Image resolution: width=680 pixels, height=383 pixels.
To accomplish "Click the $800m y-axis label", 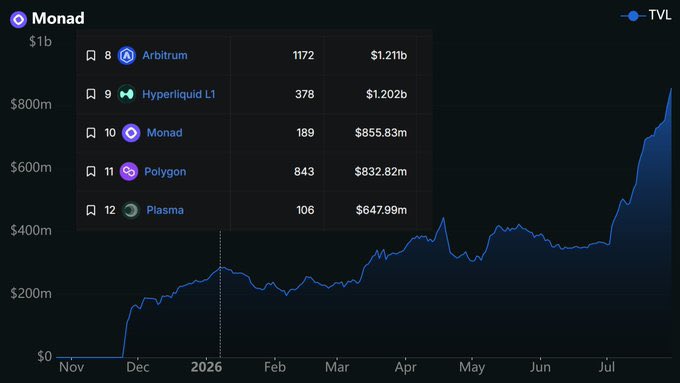I will (31, 105).
